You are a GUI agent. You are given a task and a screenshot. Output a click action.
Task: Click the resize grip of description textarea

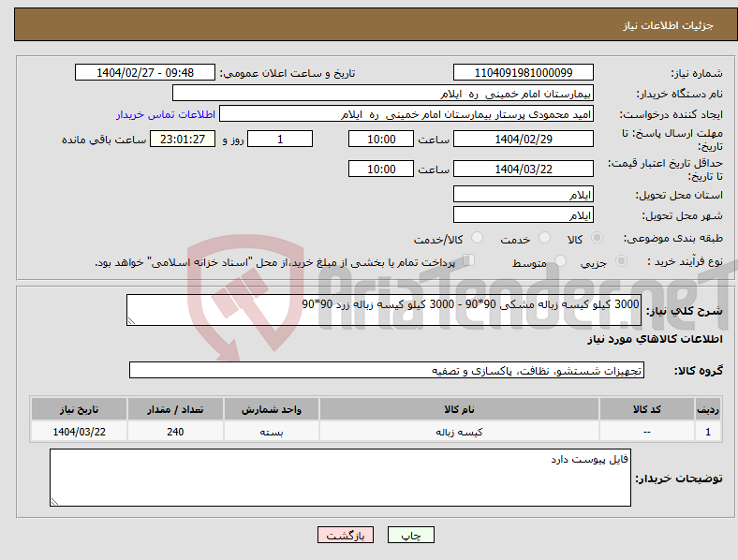click(131, 321)
